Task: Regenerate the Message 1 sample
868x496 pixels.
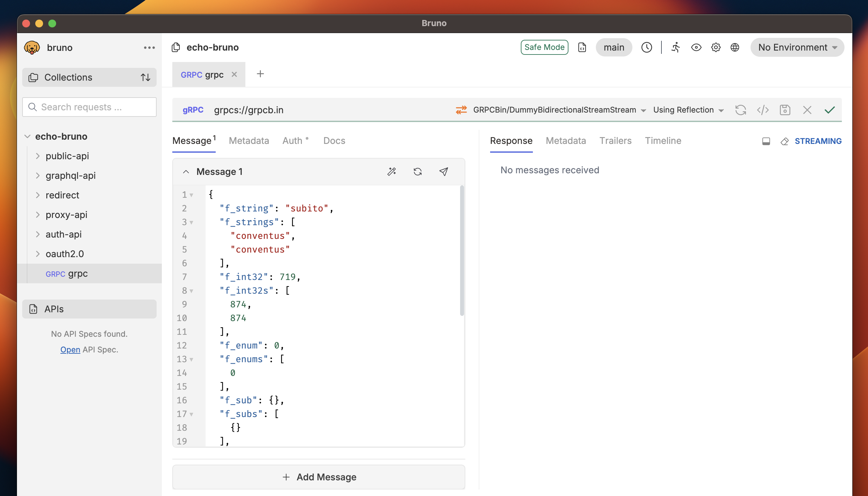Action: [x=417, y=172]
